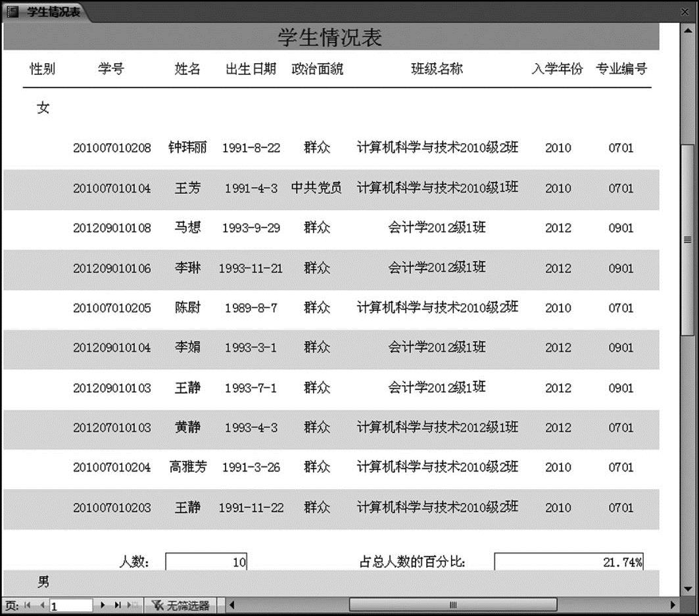Click the percentage box showing 21.74%

point(569,561)
